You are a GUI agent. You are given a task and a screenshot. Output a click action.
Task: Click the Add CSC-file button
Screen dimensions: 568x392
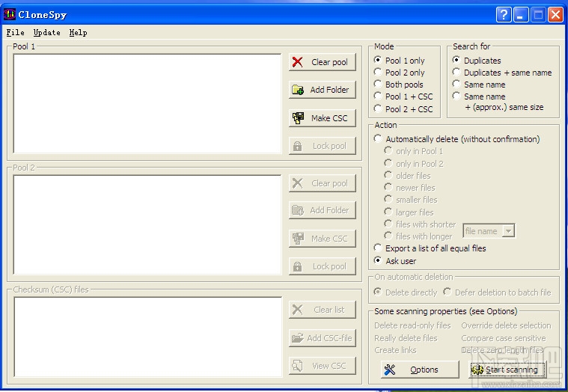pyautogui.click(x=323, y=338)
